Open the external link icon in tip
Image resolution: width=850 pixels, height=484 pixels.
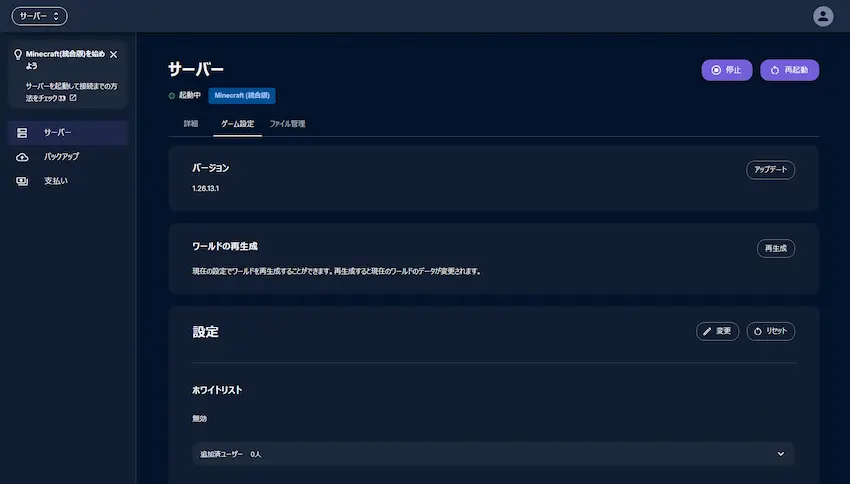(x=73, y=98)
